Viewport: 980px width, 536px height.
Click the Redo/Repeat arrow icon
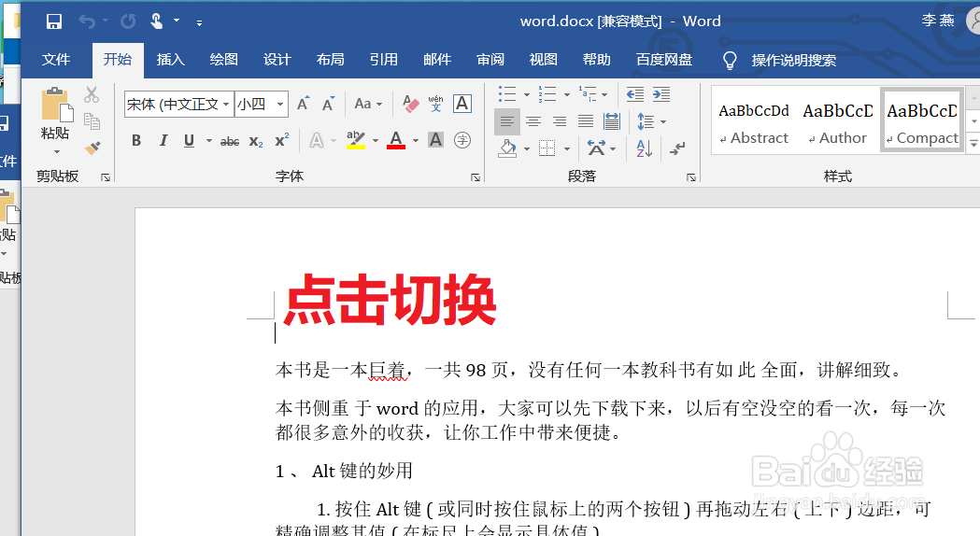[x=128, y=21]
